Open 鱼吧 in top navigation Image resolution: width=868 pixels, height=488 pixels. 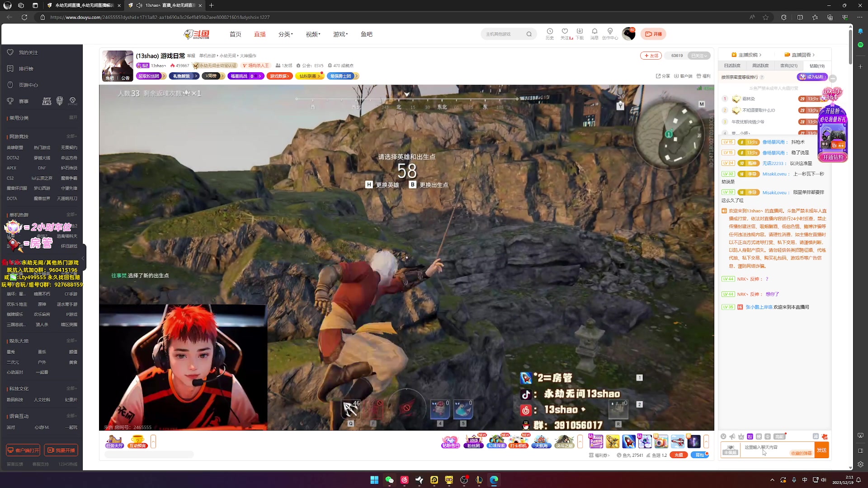[x=367, y=34]
